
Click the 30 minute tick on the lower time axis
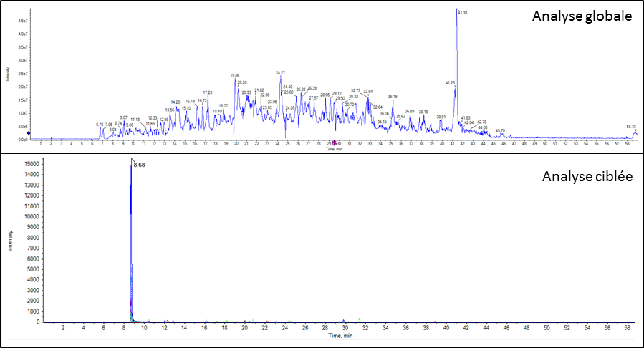[345, 328]
